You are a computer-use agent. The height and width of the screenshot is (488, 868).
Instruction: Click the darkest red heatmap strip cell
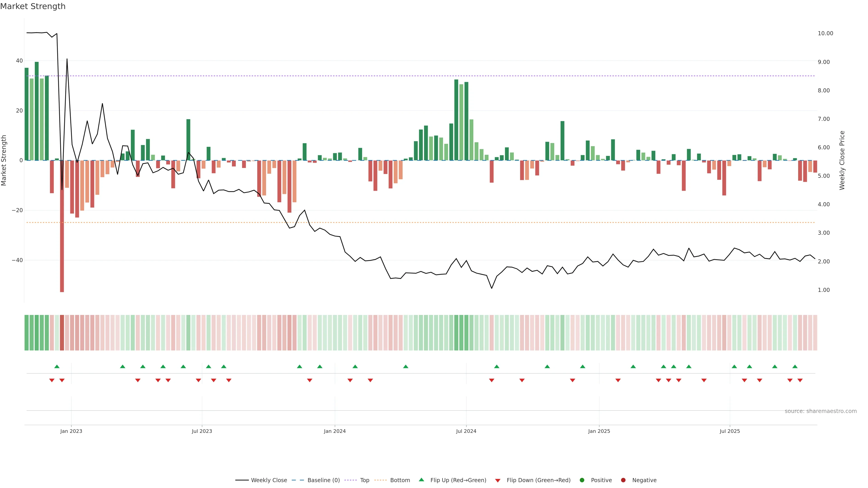click(x=62, y=332)
